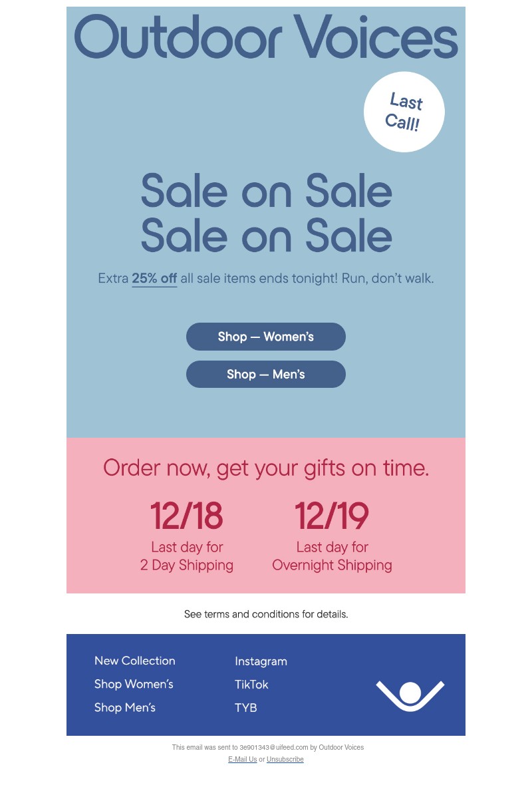Select the 12/19 shipping date graphic
Viewport: 532px width, 797px height.
tap(332, 516)
